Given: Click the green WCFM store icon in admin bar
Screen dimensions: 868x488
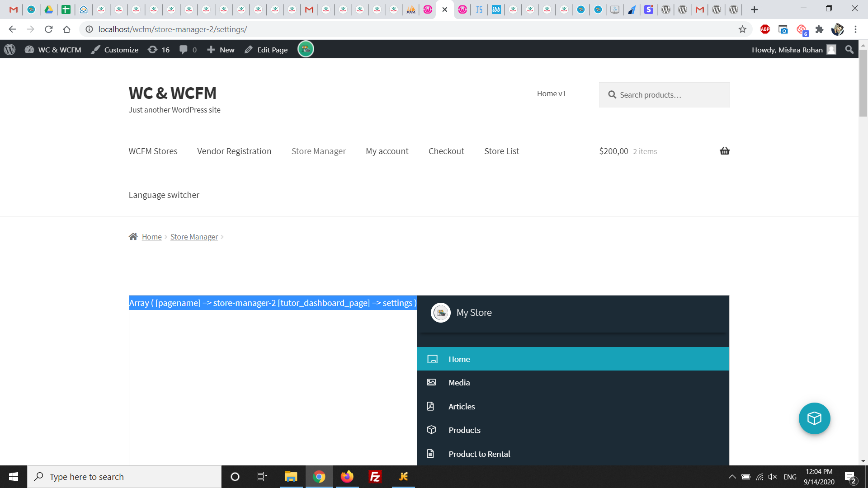Looking at the screenshot, I should [306, 49].
